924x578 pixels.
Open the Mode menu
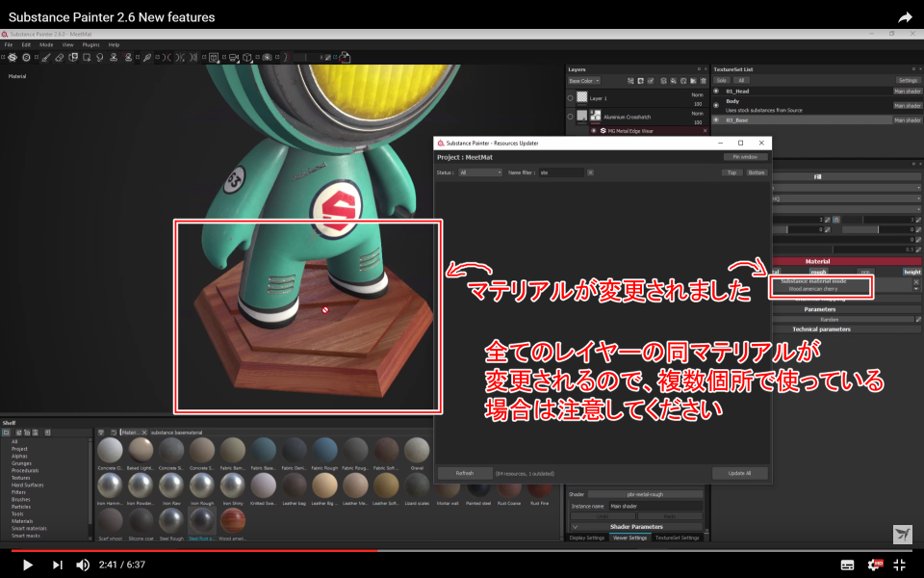[46, 45]
